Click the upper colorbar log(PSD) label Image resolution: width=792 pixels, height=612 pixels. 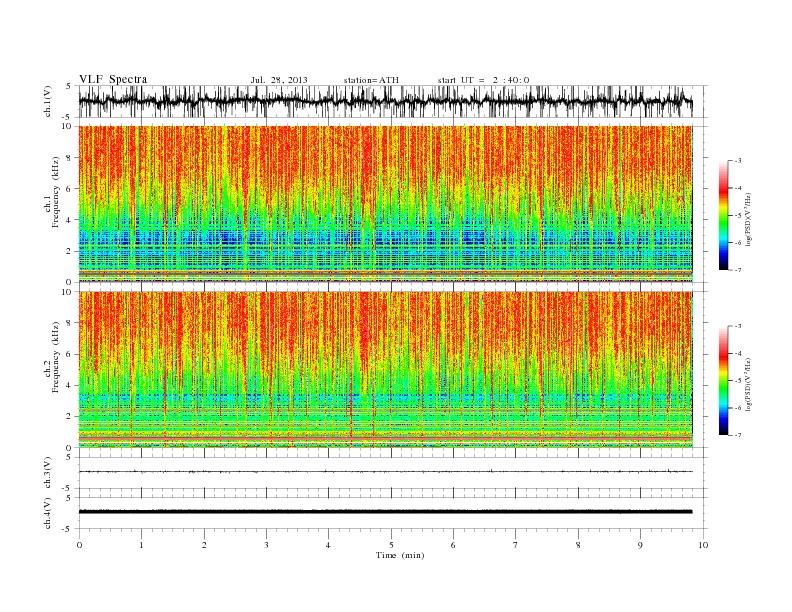[749, 219]
